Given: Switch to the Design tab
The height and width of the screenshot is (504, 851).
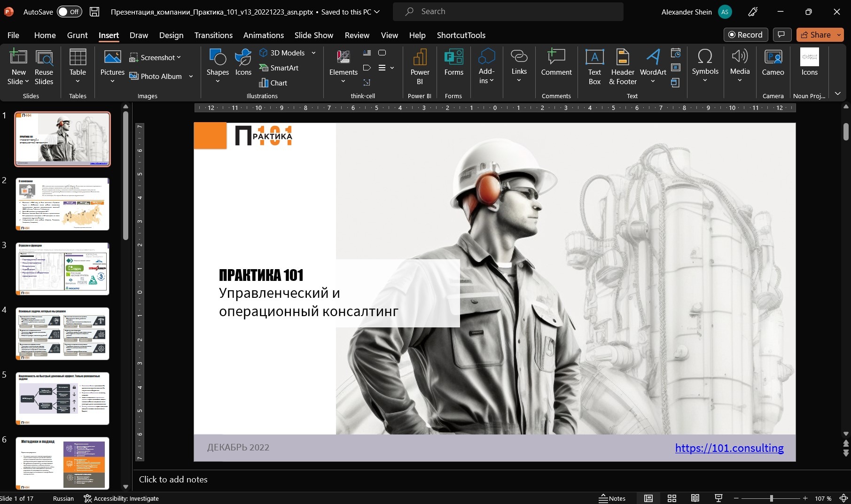Looking at the screenshot, I should (x=171, y=35).
